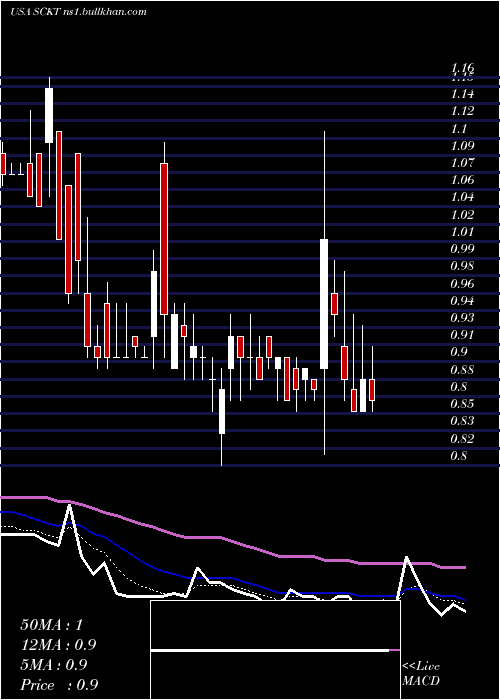
Task: Click the <<Live label
Action: [421, 667]
